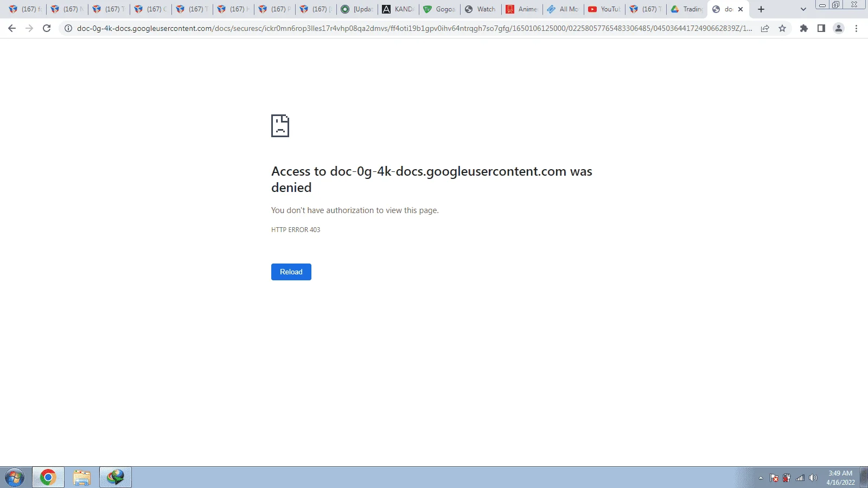Click the share this page icon

765,28
